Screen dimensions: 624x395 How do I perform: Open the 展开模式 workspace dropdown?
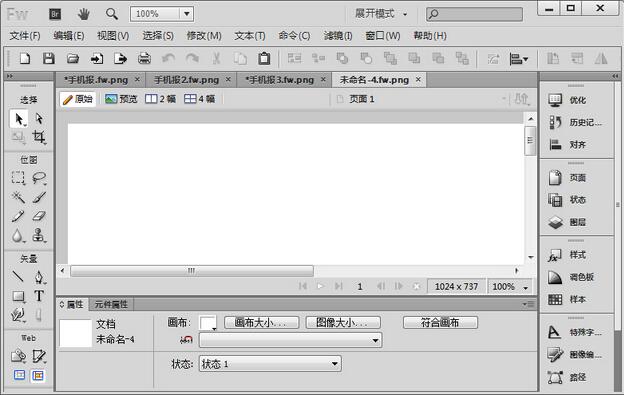point(381,14)
